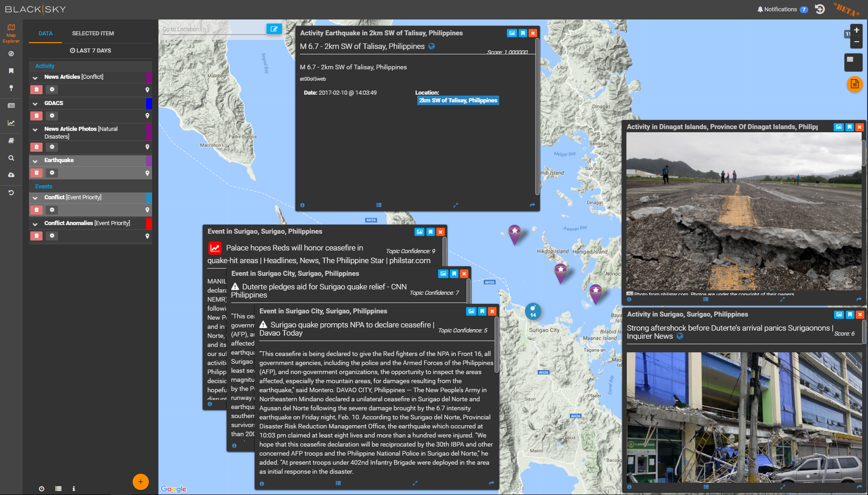Toggle map pin for Earthquake layer

[147, 173]
